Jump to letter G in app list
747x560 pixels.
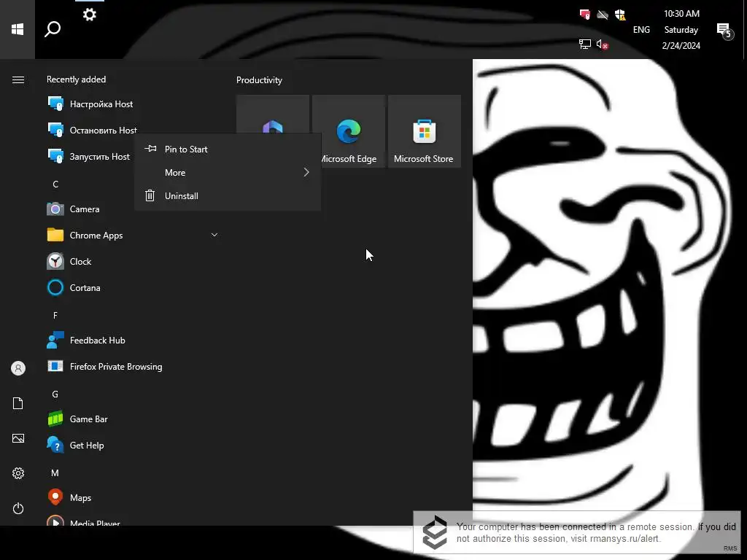pos(55,394)
